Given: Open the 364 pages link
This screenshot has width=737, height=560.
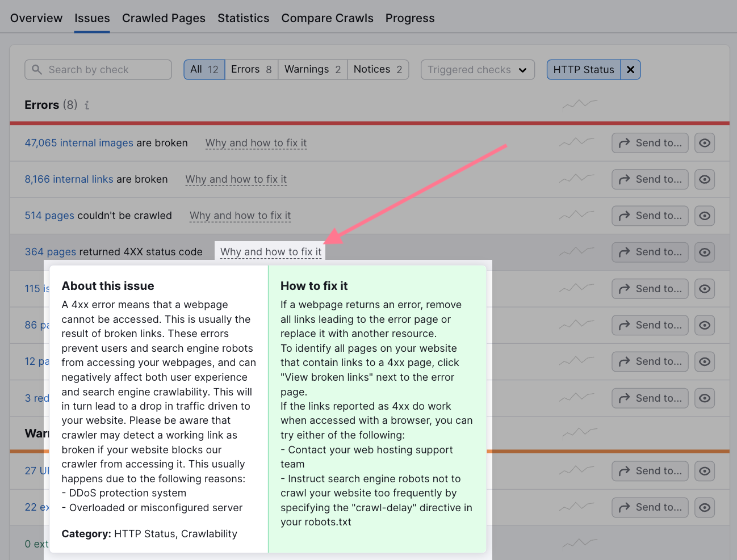Looking at the screenshot, I should pos(51,252).
